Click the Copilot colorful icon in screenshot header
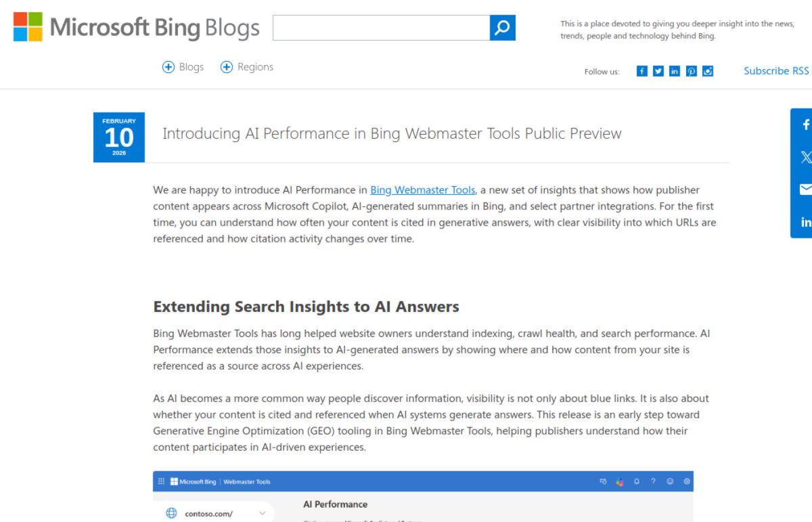812x522 pixels. coord(619,481)
